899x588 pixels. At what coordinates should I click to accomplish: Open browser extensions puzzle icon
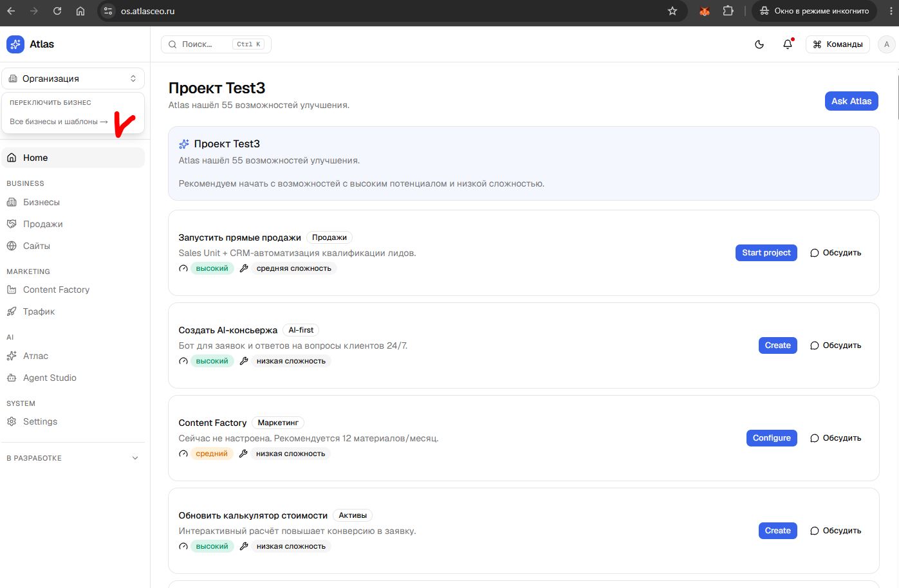tap(728, 11)
